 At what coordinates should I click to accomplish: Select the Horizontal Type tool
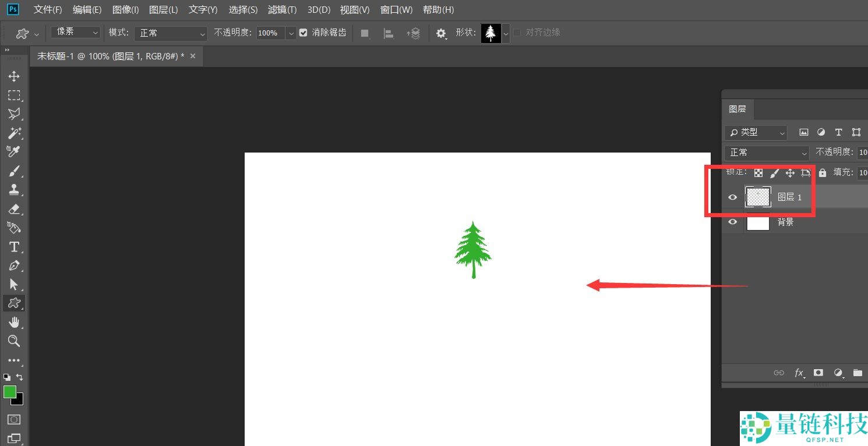click(14, 247)
